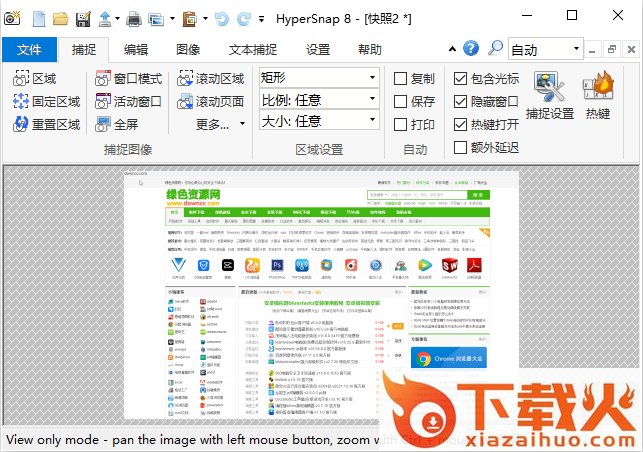Open a file with folder icon
The width and height of the screenshot is (643, 452).
(x=61, y=19)
